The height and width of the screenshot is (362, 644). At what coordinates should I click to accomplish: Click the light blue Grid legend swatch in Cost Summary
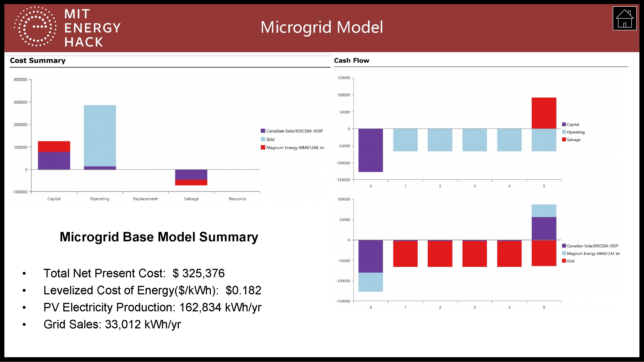(263, 139)
